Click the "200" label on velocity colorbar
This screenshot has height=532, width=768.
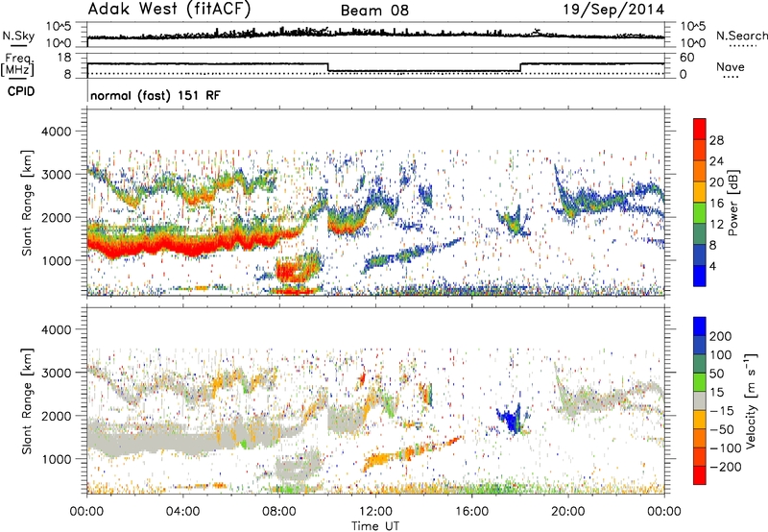pyautogui.click(x=721, y=336)
